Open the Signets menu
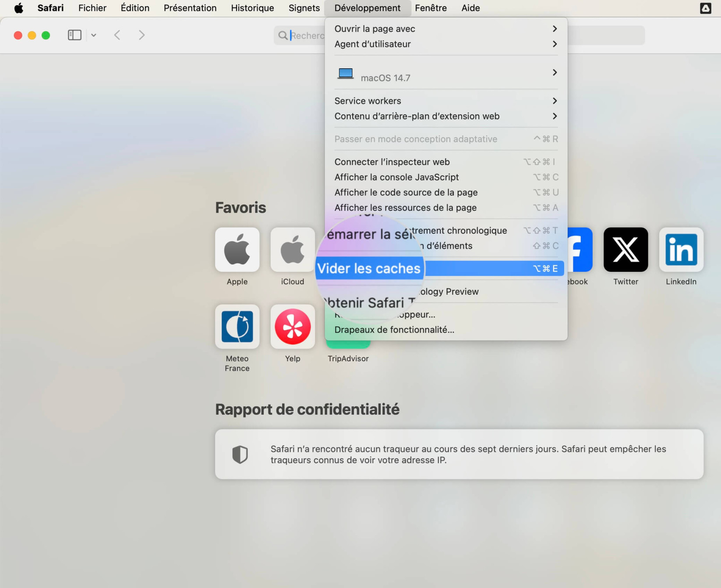Viewport: 721px width, 588px height. tap(304, 8)
